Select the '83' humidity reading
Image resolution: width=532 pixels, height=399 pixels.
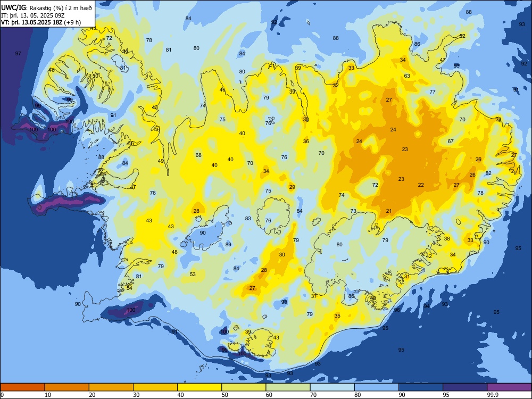click(248, 219)
